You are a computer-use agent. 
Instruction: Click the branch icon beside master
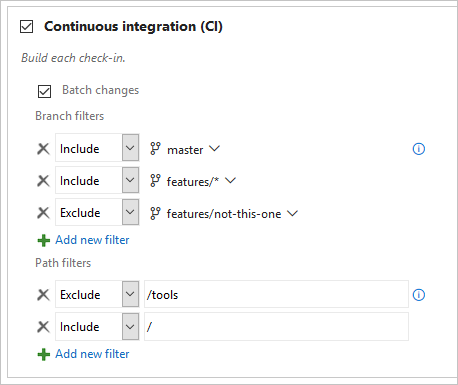155,149
